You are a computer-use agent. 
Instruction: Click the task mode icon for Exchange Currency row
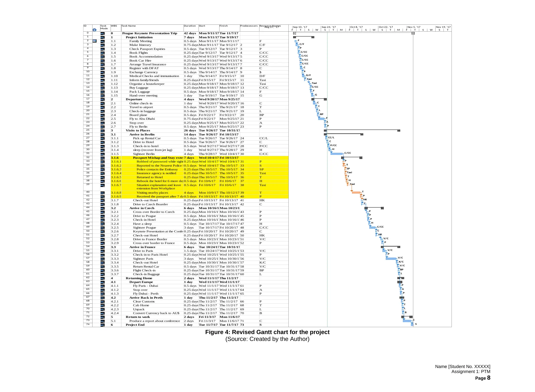point(102,72)
